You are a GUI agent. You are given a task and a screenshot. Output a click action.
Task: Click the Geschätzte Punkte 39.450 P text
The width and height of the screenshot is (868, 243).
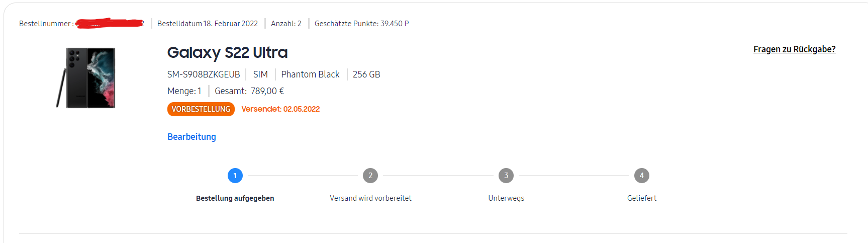(362, 24)
